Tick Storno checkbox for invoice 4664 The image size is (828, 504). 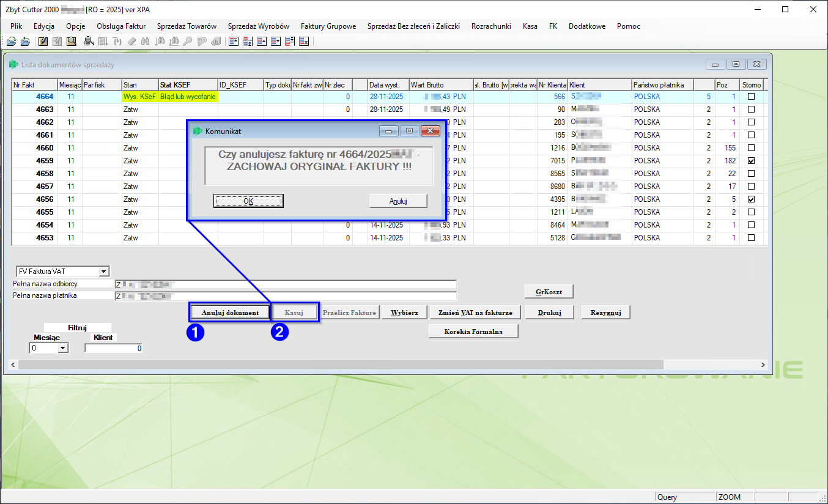coord(752,97)
